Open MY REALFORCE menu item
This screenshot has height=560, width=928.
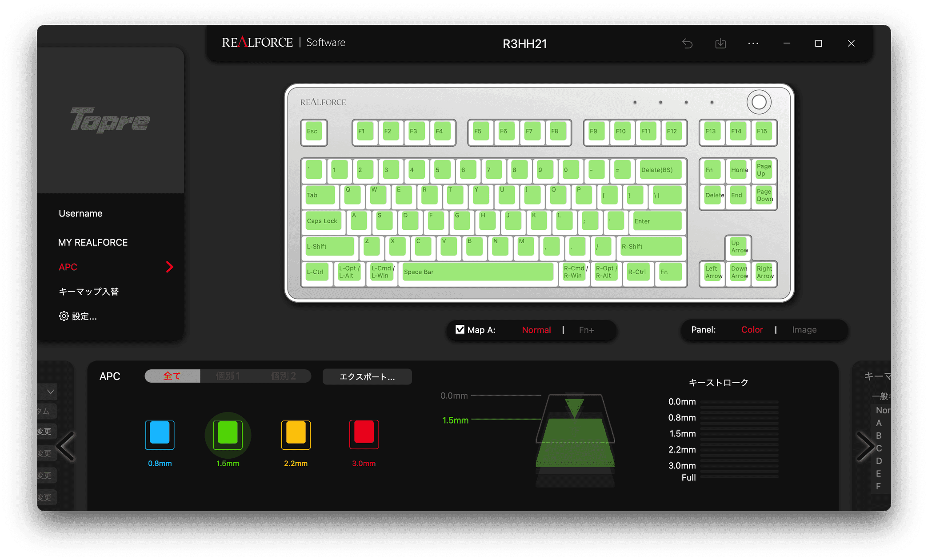coord(93,243)
